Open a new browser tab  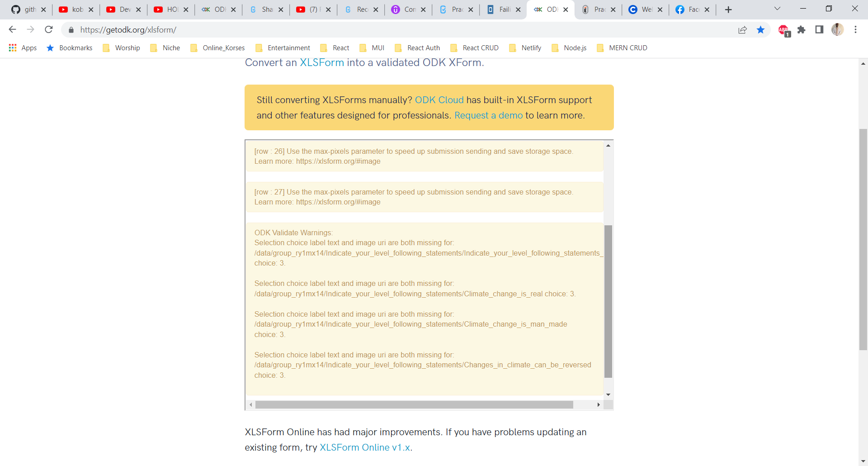[x=728, y=10]
